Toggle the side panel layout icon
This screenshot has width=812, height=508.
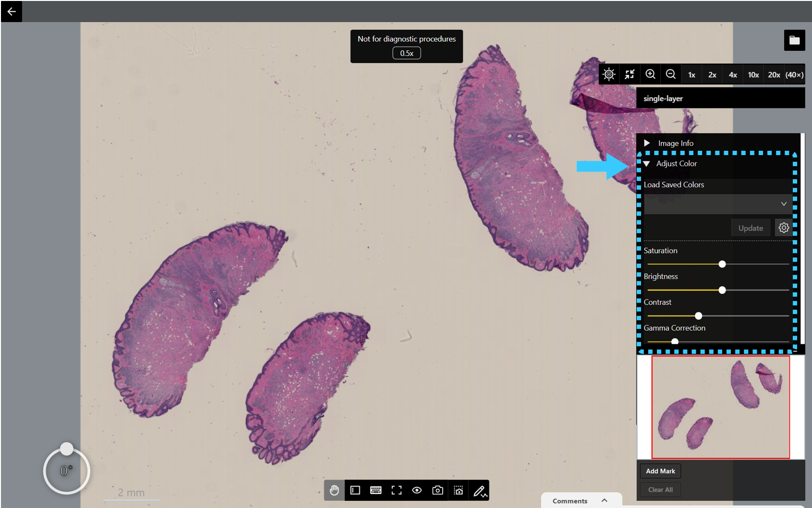tap(355, 490)
